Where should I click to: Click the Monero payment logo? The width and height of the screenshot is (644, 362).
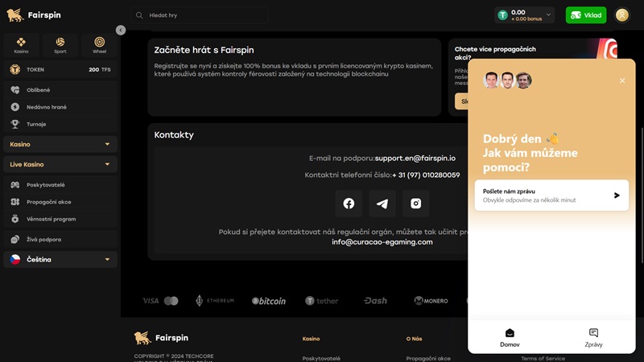(431, 301)
